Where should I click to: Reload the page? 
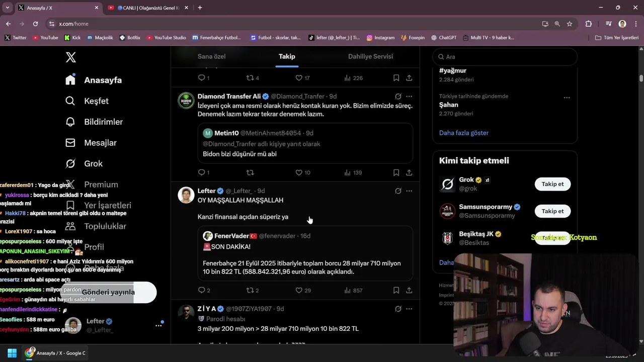tap(35, 24)
